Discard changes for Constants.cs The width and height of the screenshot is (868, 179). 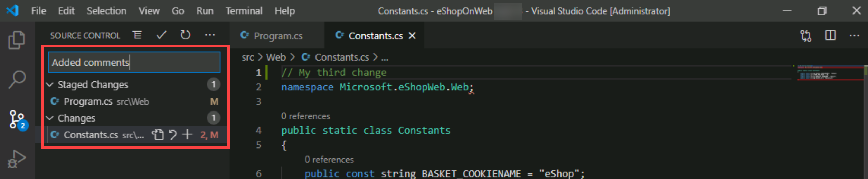coord(172,134)
